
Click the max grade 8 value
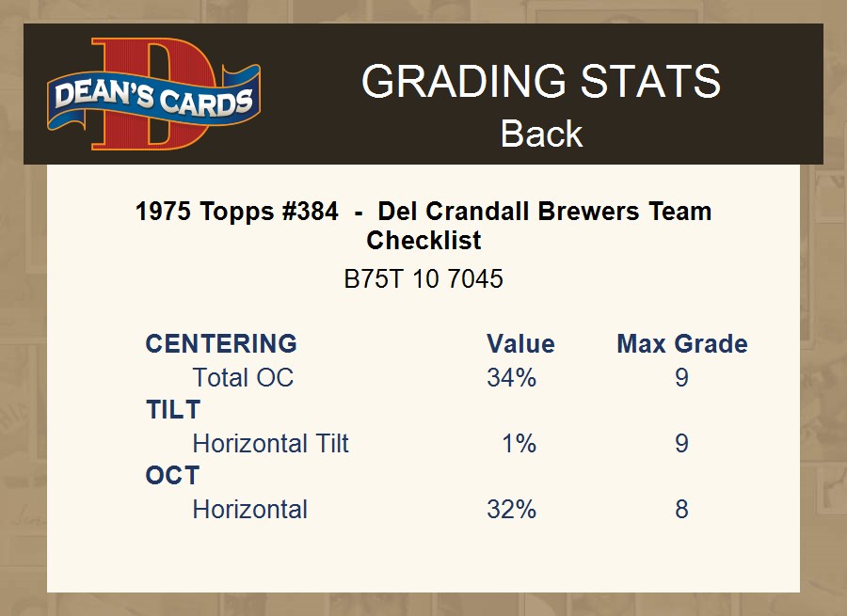pyautogui.click(x=681, y=509)
